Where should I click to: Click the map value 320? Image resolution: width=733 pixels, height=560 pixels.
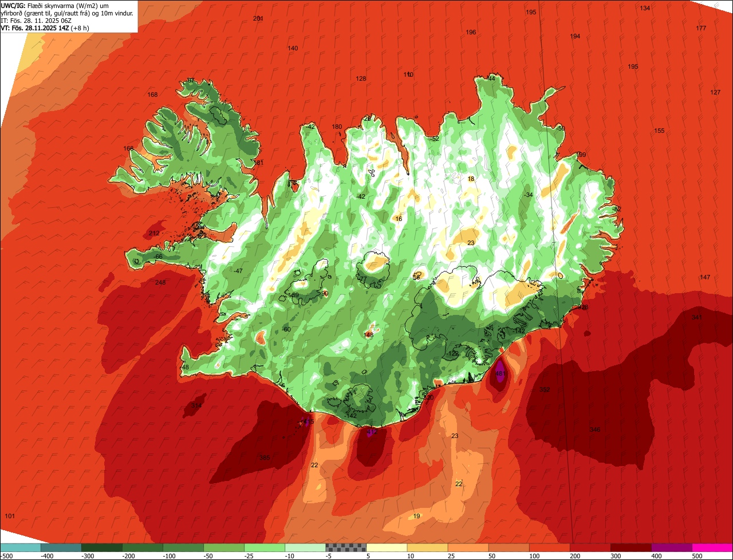pos(428,397)
